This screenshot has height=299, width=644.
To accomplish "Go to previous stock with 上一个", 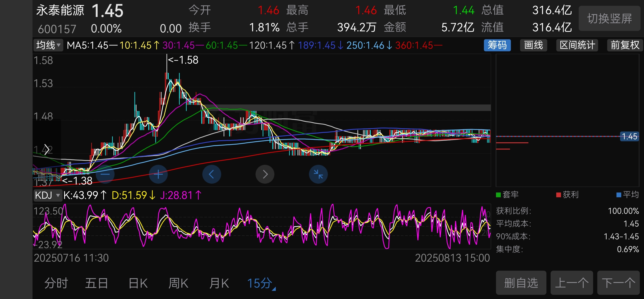I will [x=572, y=283].
